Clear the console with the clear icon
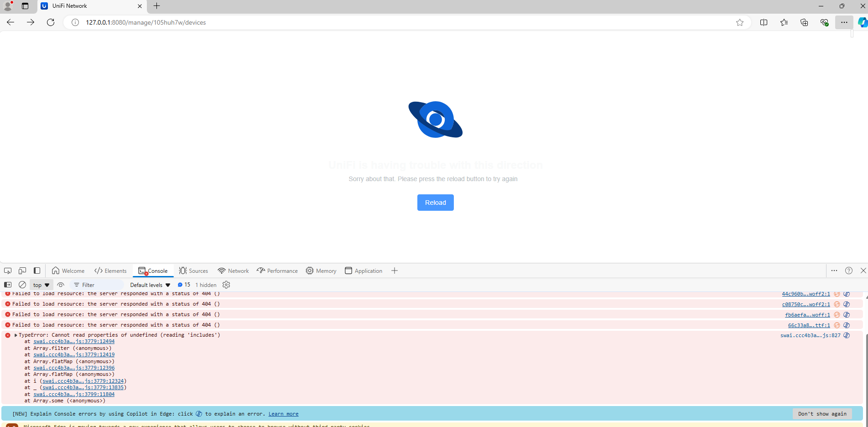 (22, 285)
